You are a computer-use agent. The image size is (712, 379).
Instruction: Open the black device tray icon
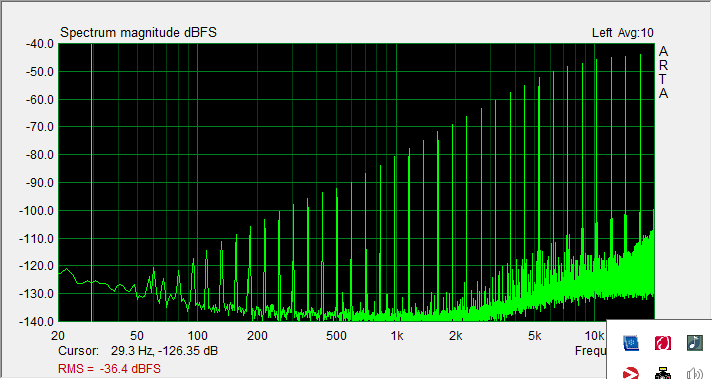[x=663, y=374]
